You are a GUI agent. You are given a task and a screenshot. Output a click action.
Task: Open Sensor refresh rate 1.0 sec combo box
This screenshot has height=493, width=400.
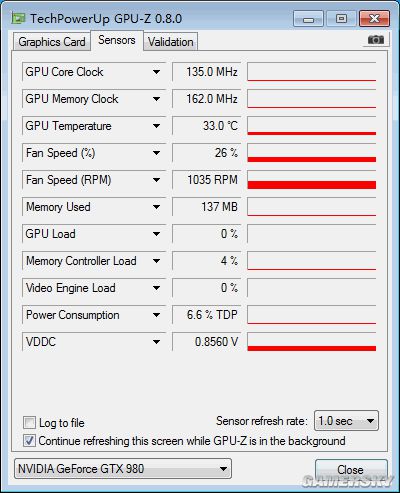click(346, 421)
